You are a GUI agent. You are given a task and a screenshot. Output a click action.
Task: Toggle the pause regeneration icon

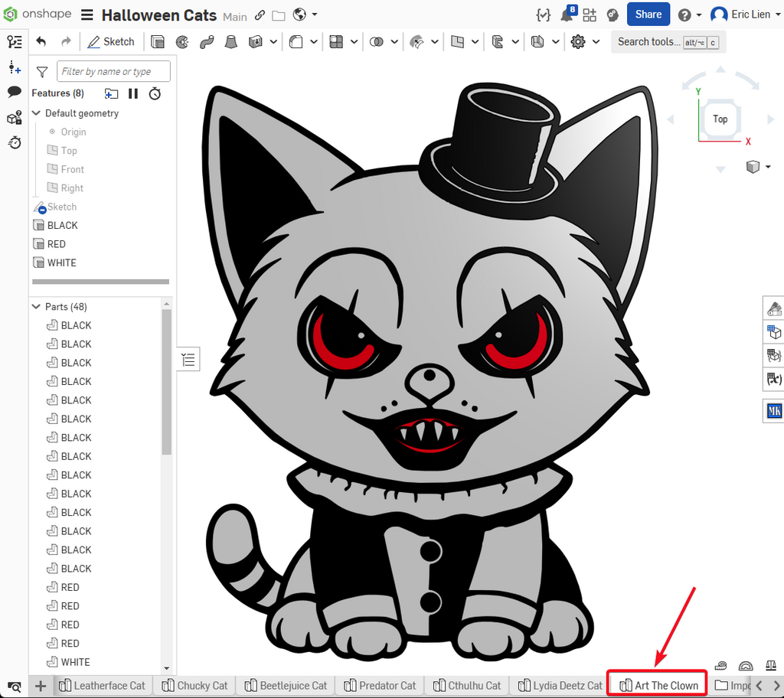point(133,93)
